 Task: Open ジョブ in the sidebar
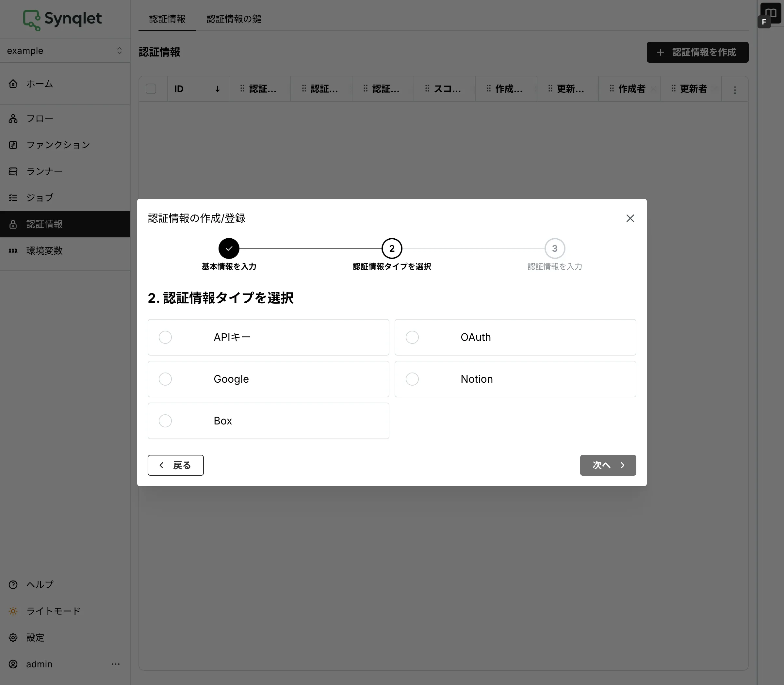coord(65,198)
